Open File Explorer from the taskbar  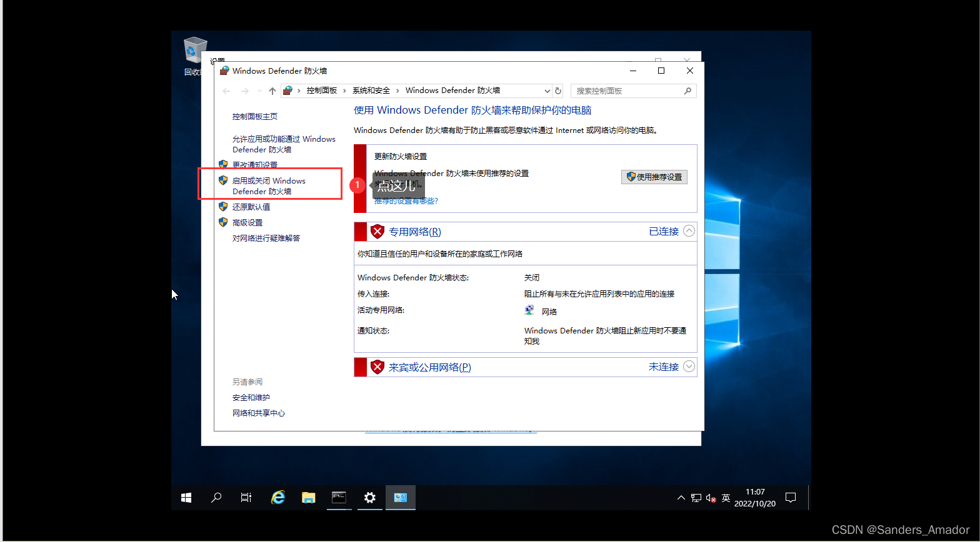tap(308, 498)
